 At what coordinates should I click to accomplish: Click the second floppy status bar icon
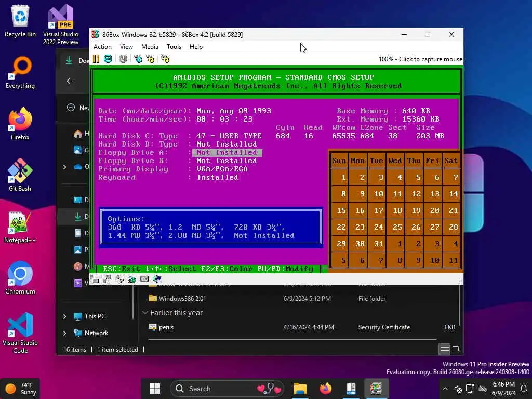coord(107,279)
